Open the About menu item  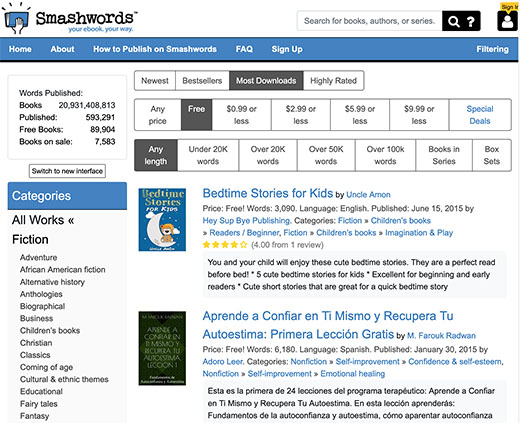click(x=62, y=49)
